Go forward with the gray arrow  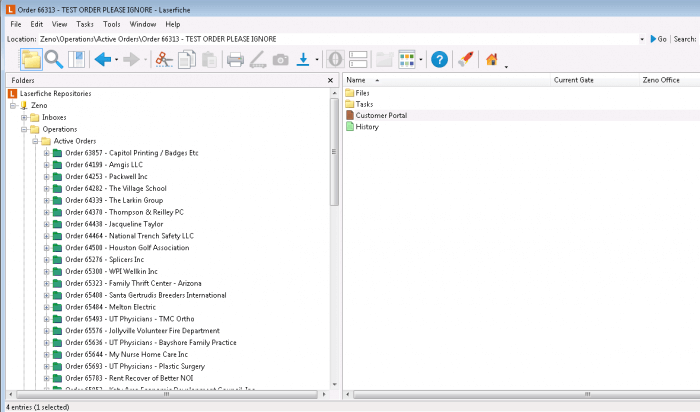pyautogui.click(x=131, y=59)
